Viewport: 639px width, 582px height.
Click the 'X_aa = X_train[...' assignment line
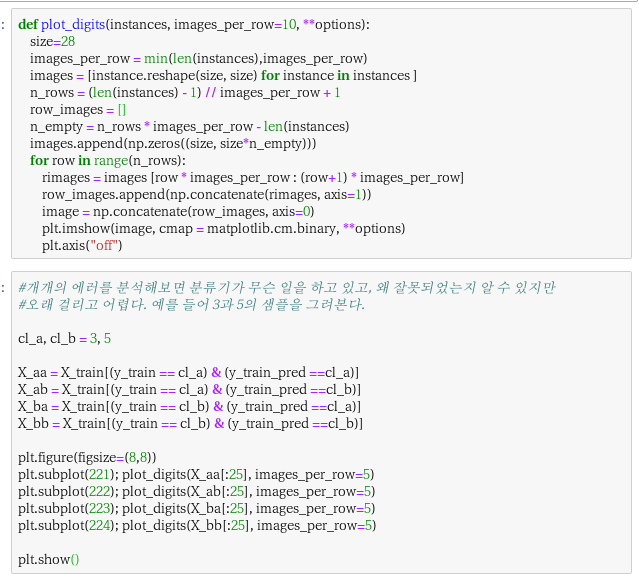click(188, 373)
